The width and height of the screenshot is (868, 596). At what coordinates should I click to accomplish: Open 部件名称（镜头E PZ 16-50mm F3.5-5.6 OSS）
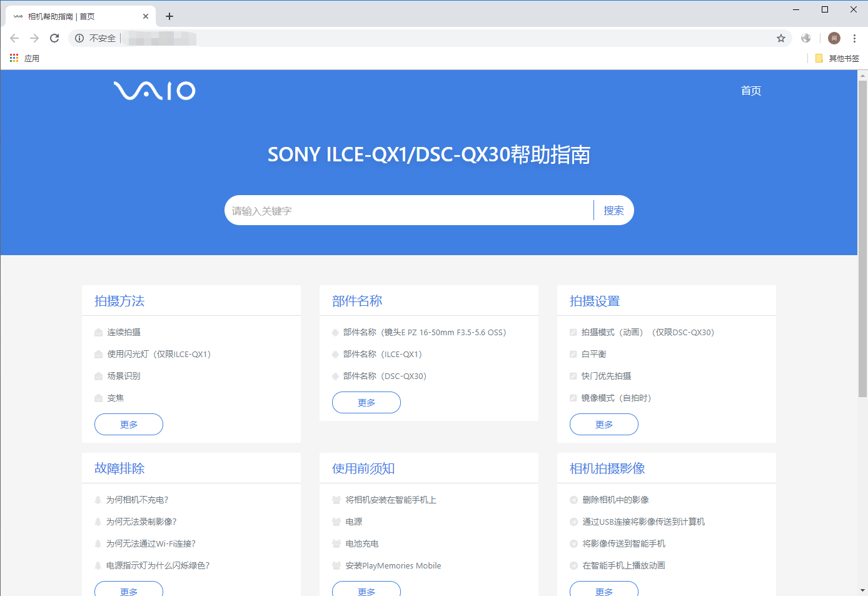pyautogui.click(x=425, y=333)
